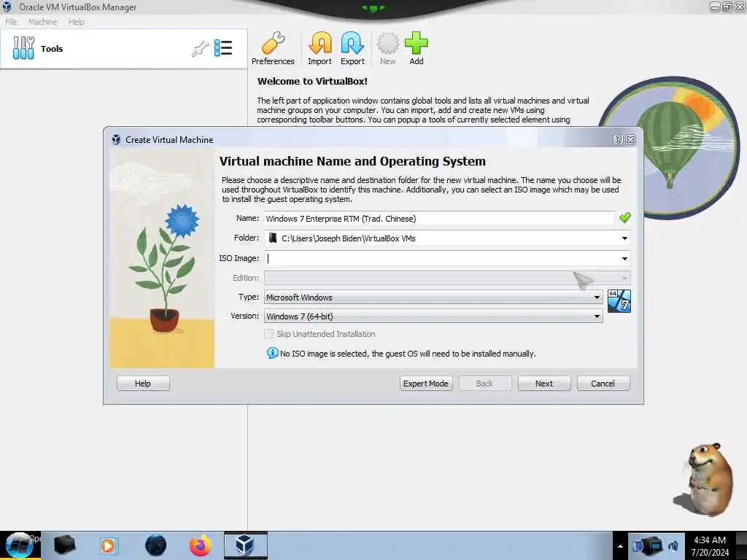Click the info icon beside the no ISO message

pyautogui.click(x=272, y=353)
